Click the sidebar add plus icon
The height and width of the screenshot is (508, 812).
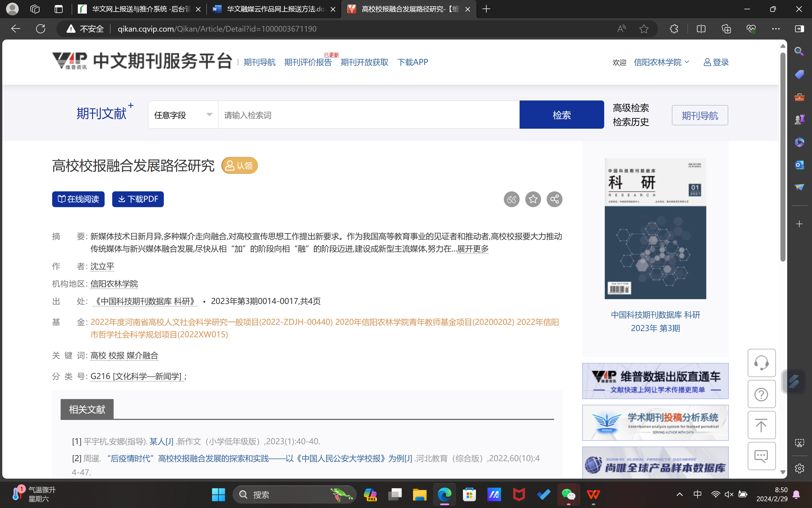[x=799, y=224]
